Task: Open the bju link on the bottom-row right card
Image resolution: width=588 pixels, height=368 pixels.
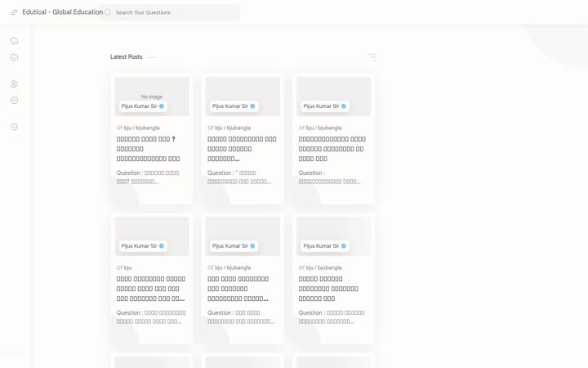Action: tap(310, 267)
